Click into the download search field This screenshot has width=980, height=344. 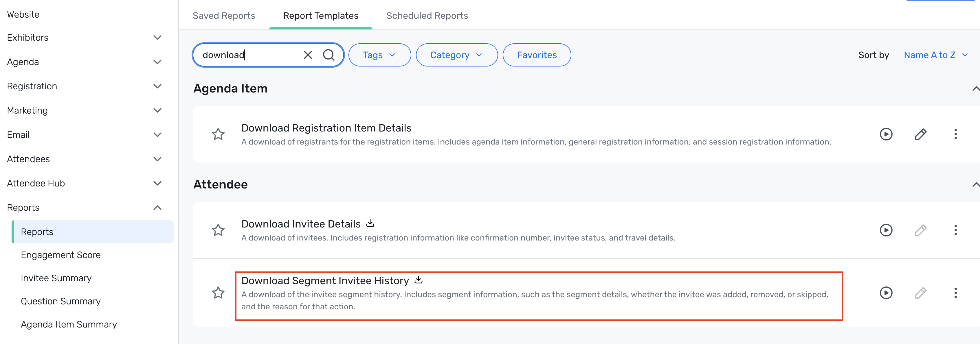[247, 55]
